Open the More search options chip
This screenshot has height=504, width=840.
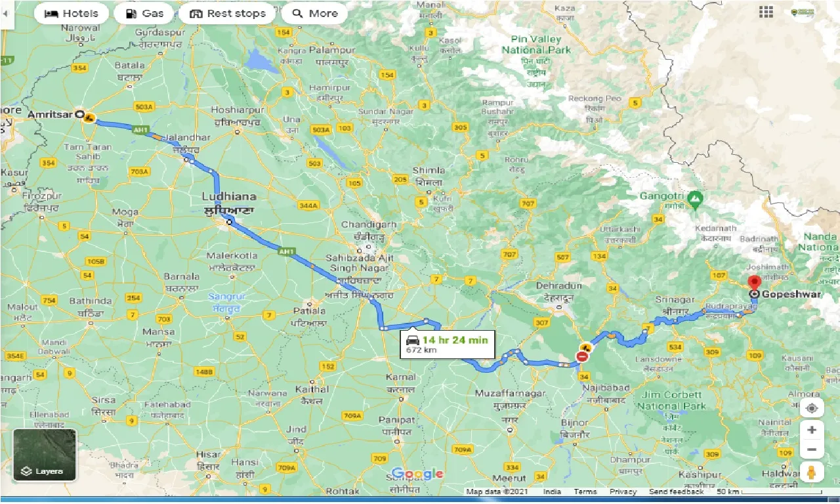click(x=315, y=13)
